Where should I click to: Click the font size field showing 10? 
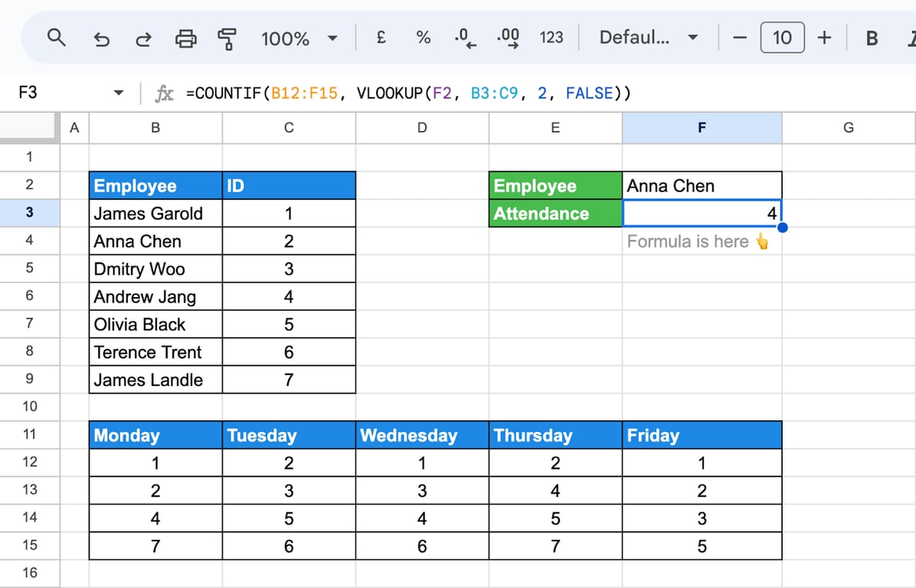(782, 38)
